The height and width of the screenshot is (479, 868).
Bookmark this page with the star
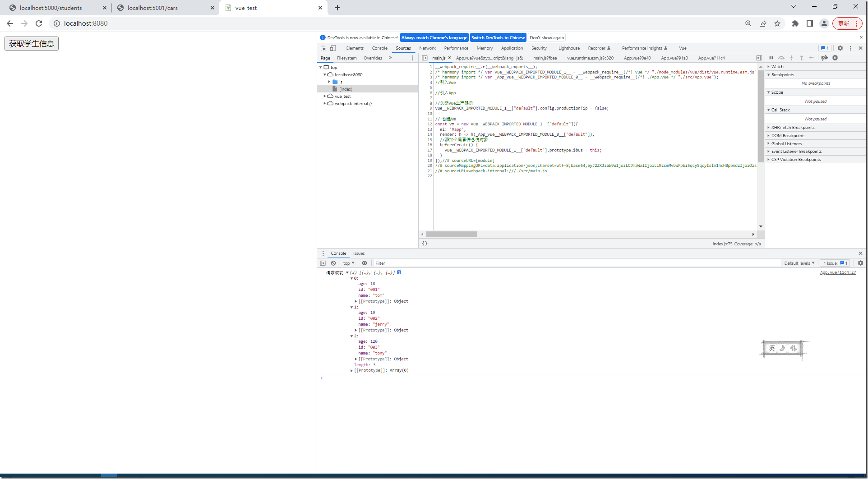point(777,23)
